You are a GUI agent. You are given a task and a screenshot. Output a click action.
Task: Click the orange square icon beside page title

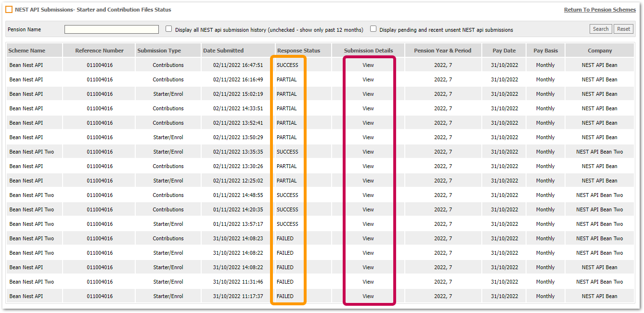tap(9, 10)
